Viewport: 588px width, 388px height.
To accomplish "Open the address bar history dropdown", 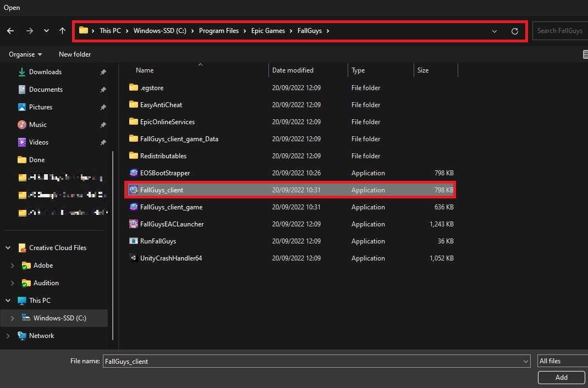I will [x=494, y=31].
